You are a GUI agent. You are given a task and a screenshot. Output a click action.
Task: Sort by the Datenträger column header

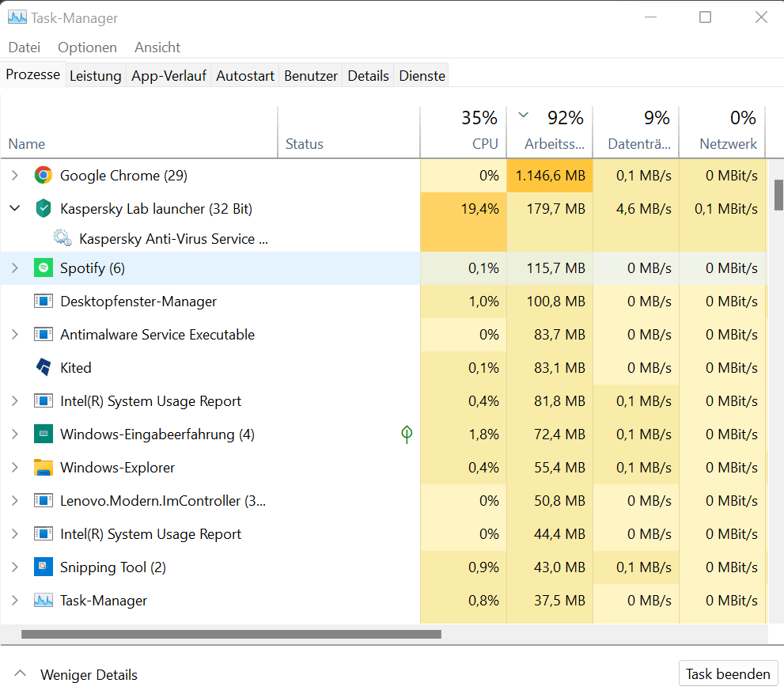click(635, 132)
